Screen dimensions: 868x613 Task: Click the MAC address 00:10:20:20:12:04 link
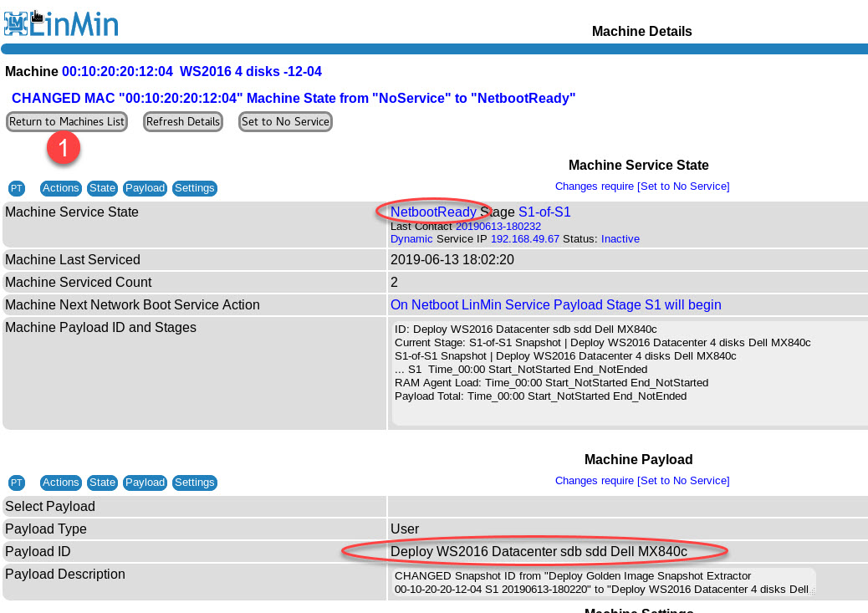(117, 72)
